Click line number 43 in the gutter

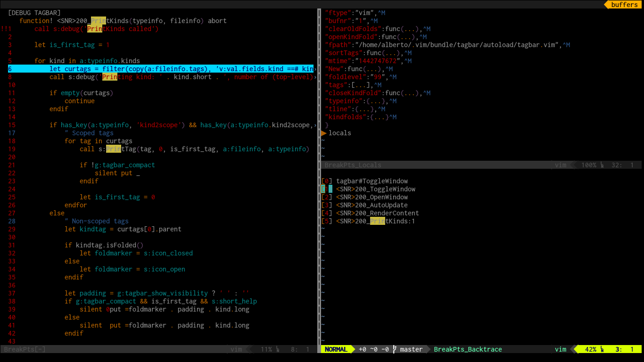pos(12,341)
